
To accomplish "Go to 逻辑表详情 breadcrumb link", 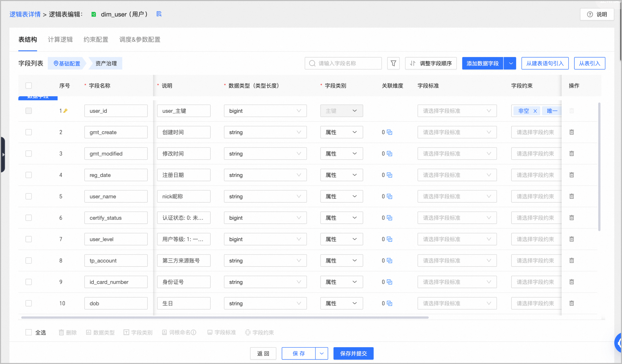I will [x=25, y=14].
